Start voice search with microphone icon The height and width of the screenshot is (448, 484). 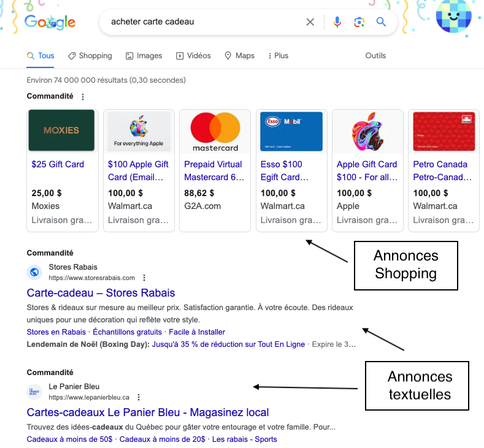tap(337, 22)
